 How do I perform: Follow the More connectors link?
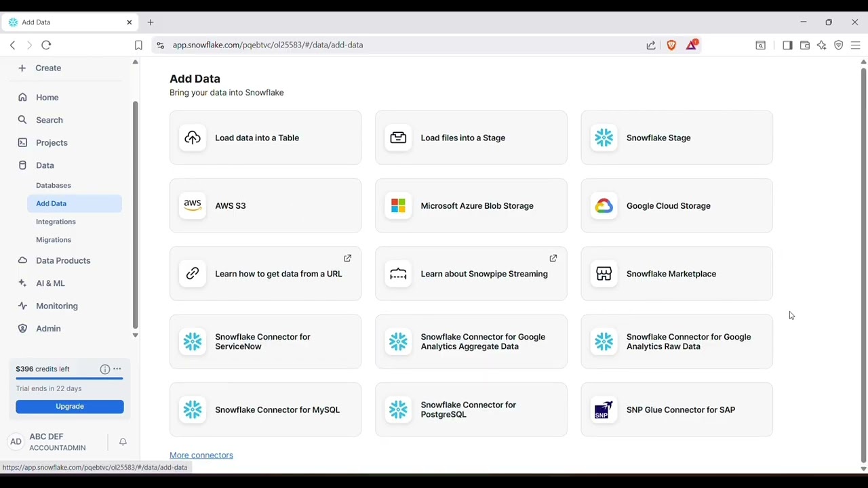201,455
